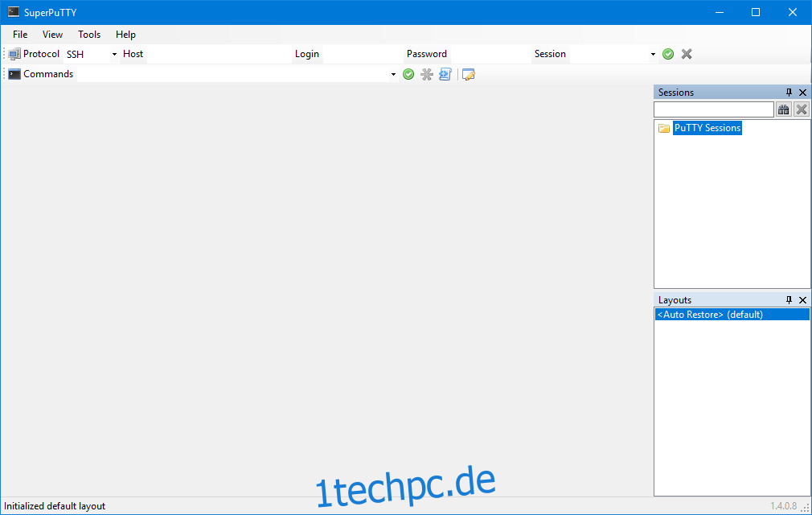The image size is (812, 515).
Task: Pin the Layouts panel
Action: [x=789, y=300]
